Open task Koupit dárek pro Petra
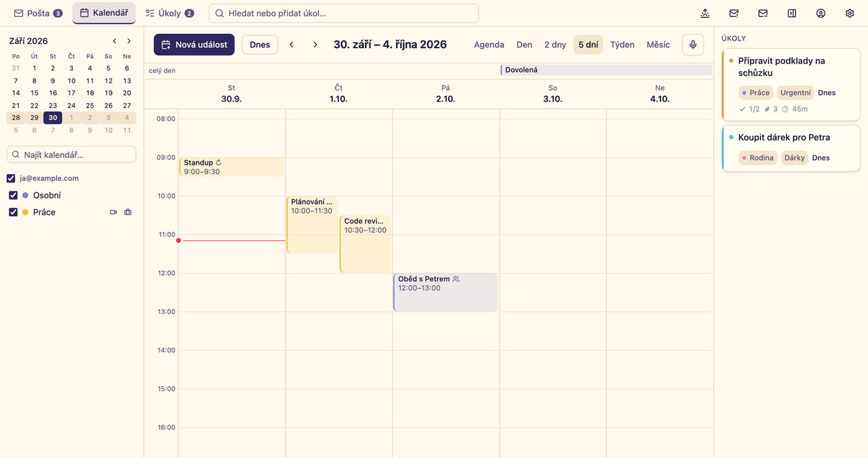The width and height of the screenshot is (868, 458). point(791,148)
